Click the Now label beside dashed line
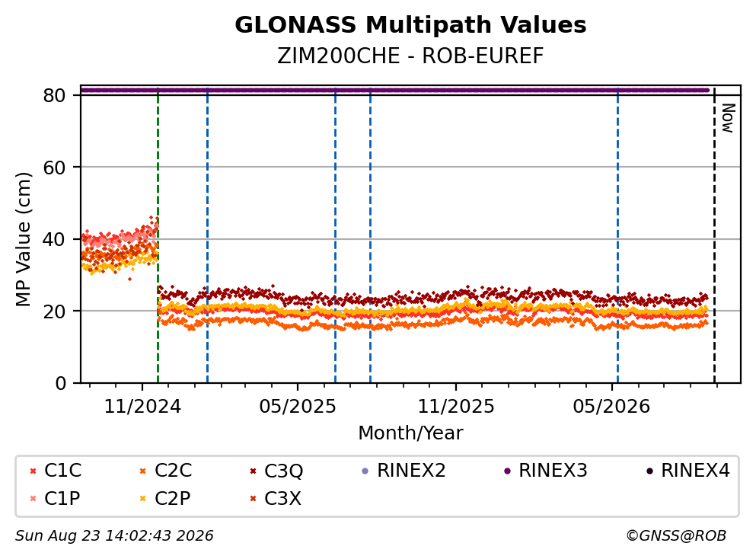The width and height of the screenshot is (756, 559). tap(728, 118)
